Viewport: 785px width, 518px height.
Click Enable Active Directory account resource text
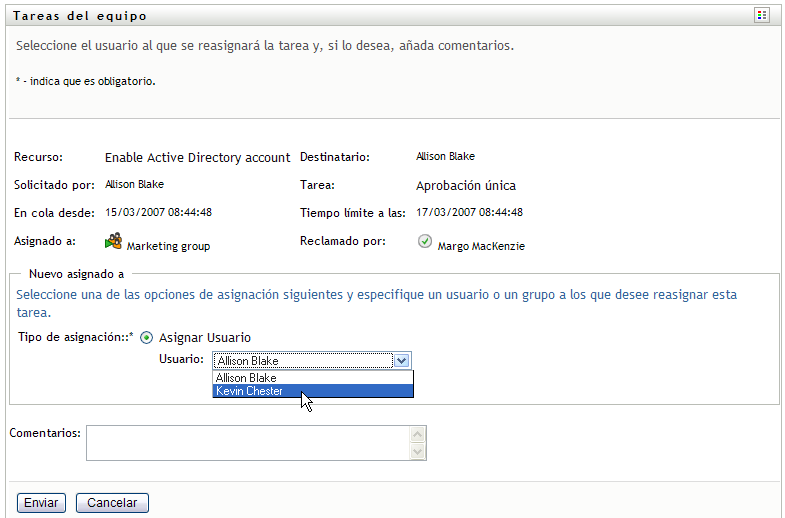tap(197, 158)
